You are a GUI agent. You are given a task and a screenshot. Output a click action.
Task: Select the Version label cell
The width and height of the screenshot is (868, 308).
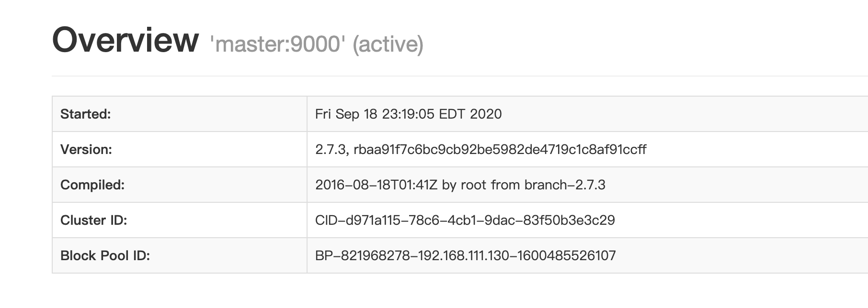(180, 149)
